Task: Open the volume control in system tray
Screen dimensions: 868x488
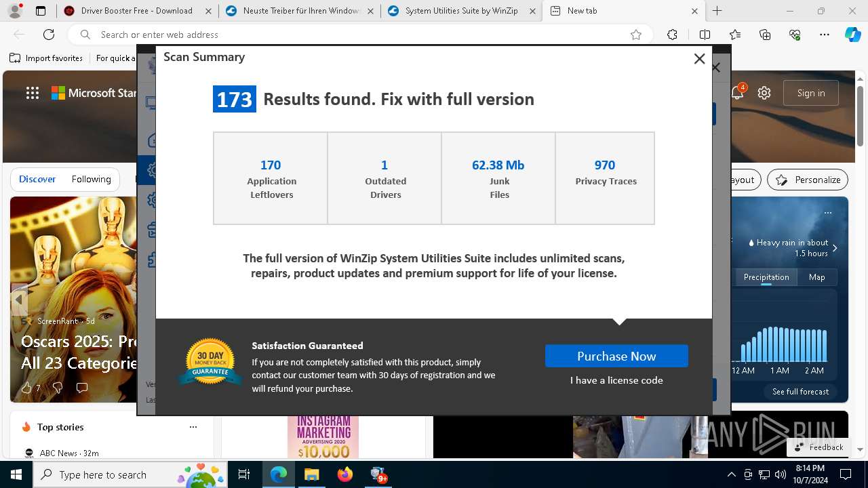Action: [x=780, y=474]
